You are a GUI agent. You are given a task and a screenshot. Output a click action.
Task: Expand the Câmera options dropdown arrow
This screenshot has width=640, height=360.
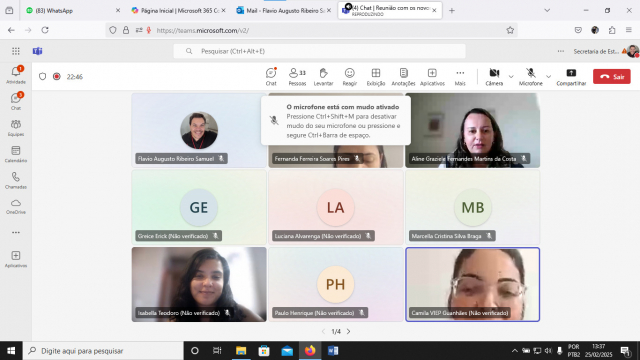click(511, 77)
